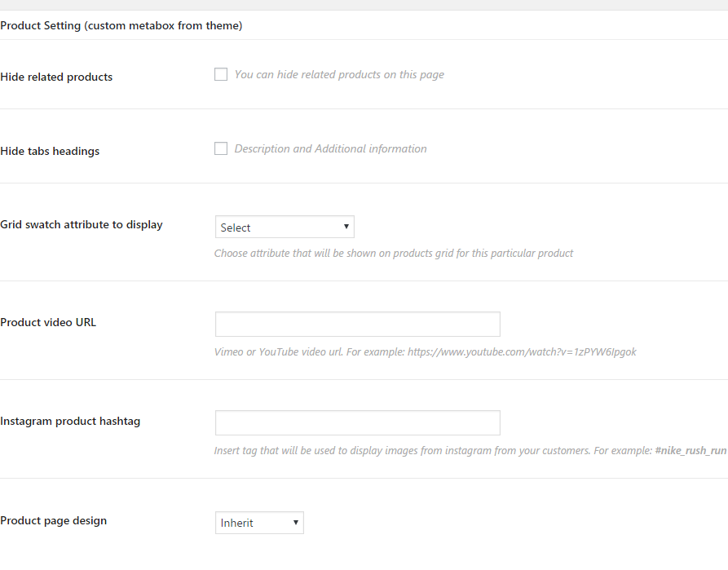728x570 pixels.
Task: Click the "Hide related products" label
Action: pyautogui.click(x=56, y=77)
